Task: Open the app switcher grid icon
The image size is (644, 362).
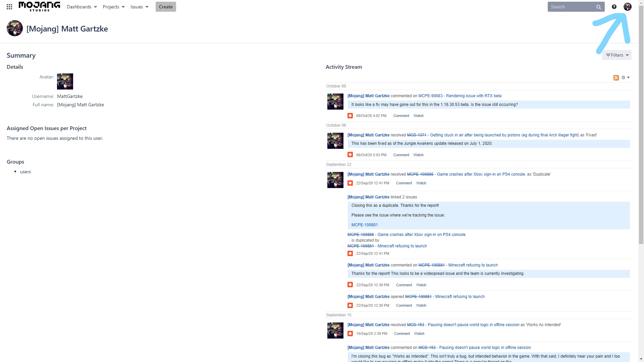Action: point(9,7)
